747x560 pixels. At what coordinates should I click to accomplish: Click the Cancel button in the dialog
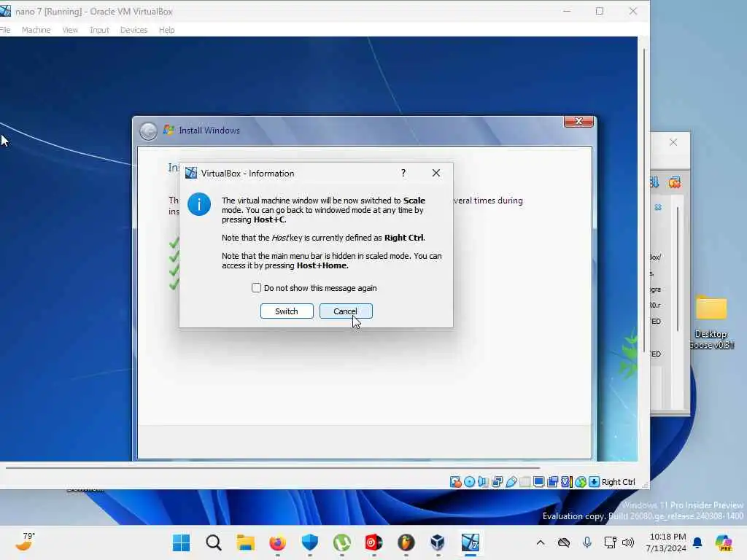coord(345,311)
